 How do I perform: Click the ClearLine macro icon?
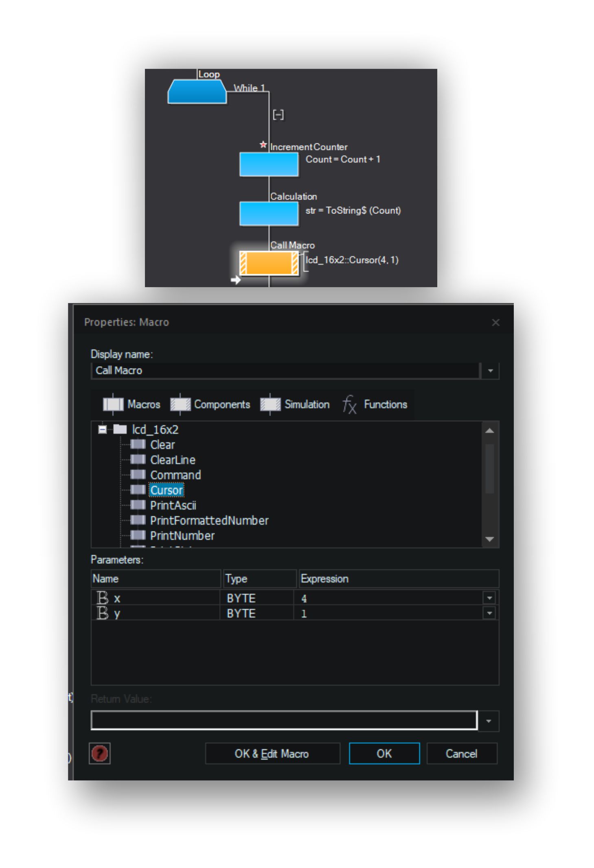[138, 459]
